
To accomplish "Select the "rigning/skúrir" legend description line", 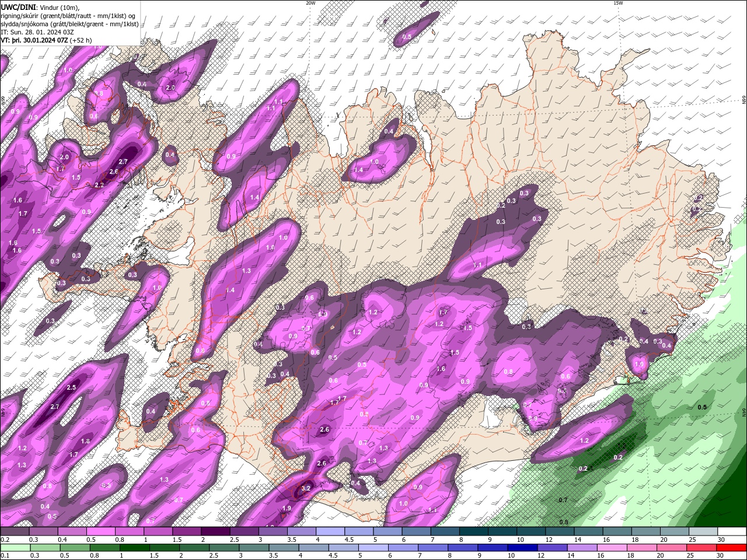I will 70,15.
